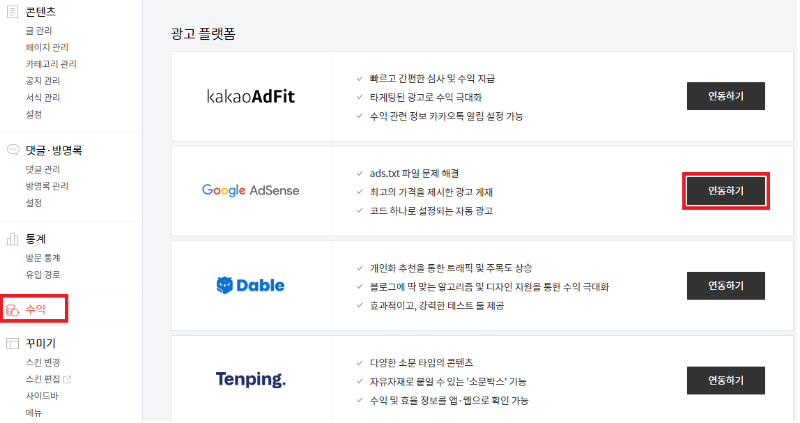Click external link icon beside 스킨 편집
Screen dimensions: 800x423
click(67, 379)
